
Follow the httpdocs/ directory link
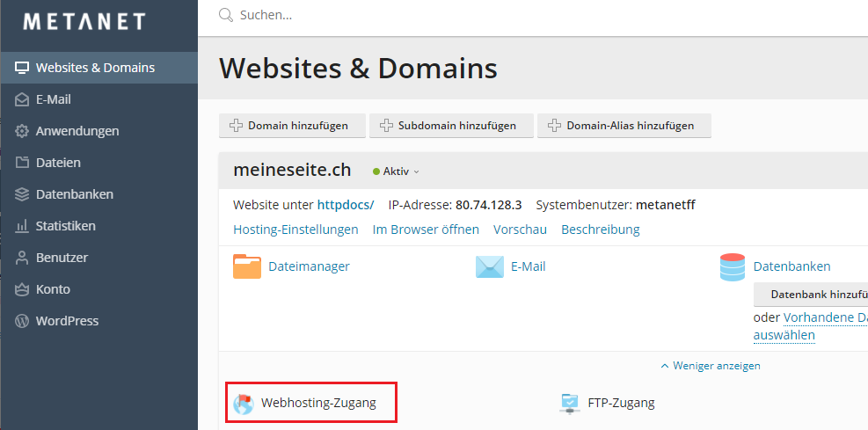tap(346, 205)
